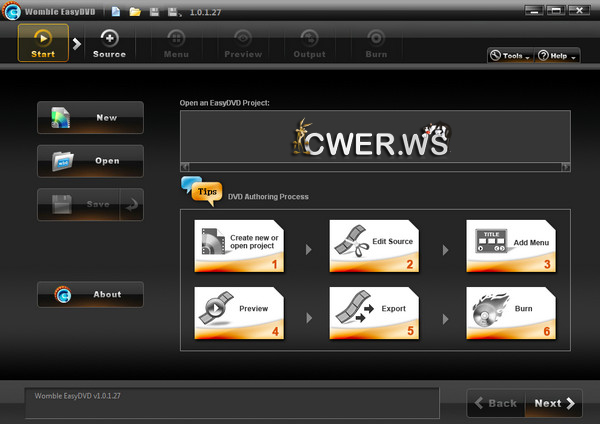600x424 pixels.
Task: Click the Export tip card
Action: [376, 314]
